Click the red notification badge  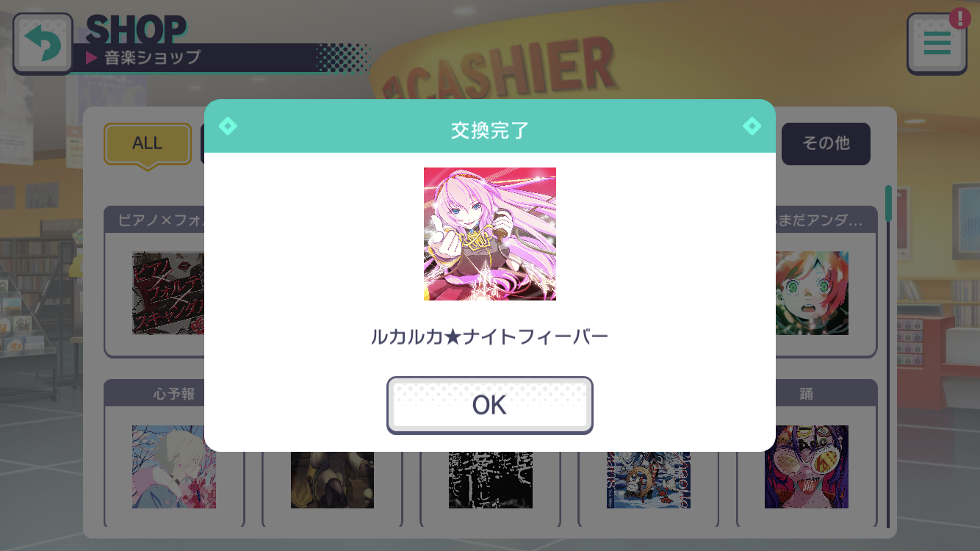(959, 16)
